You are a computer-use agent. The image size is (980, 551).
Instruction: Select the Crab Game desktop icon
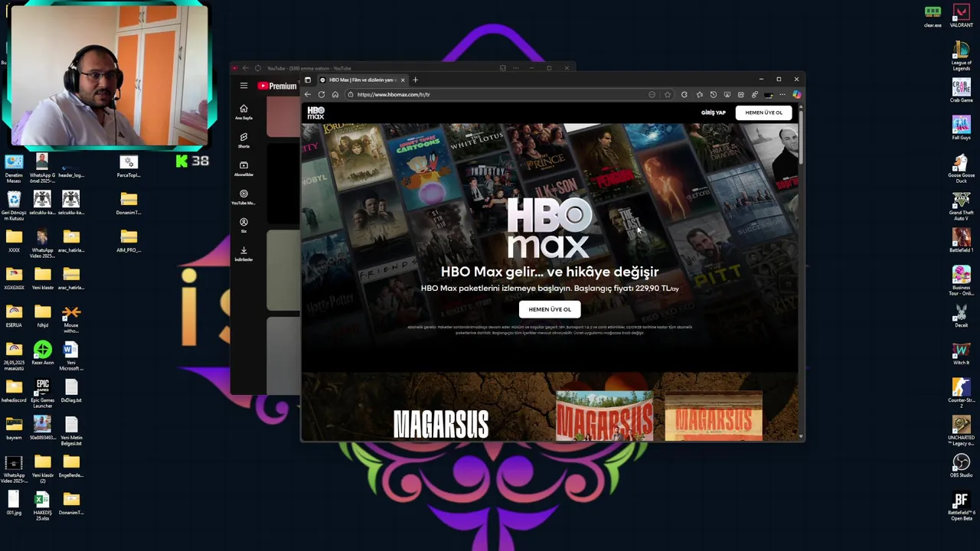coord(961,90)
